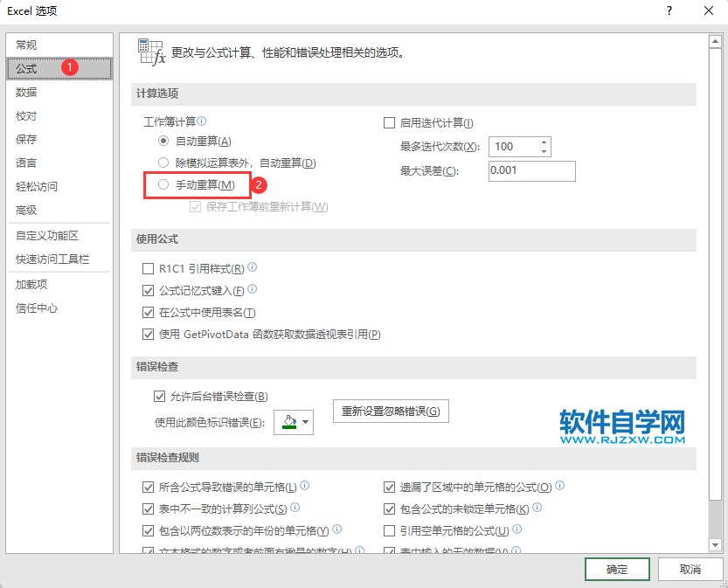Viewport: 728px width, 588px height.
Task: Open the 语言 options category
Action: pos(59,163)
